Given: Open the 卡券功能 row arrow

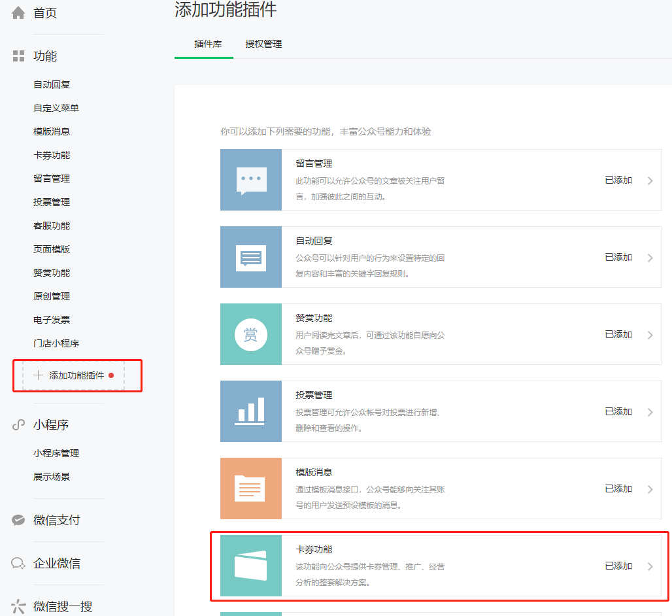Looking at the screenshot, I should pyautogui.click(x=649, y=566).
